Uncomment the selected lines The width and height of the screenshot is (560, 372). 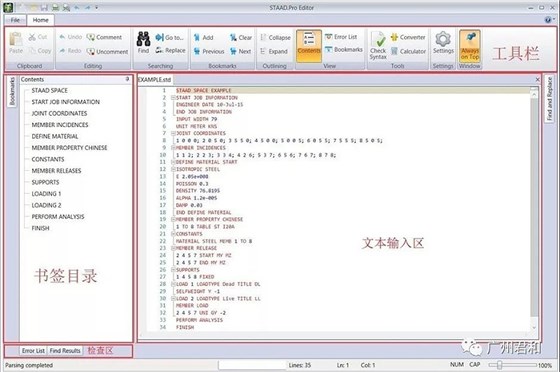107,51
